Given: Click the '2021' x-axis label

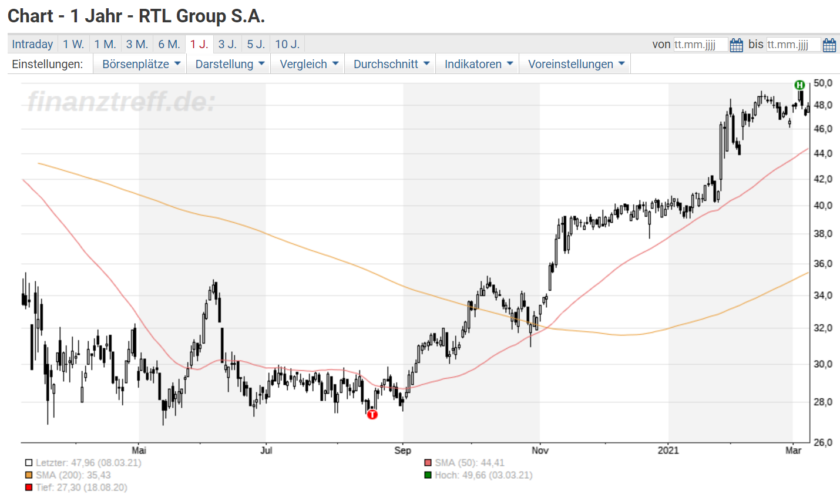Looking at the screenshot, I should [x=668, y=451].
